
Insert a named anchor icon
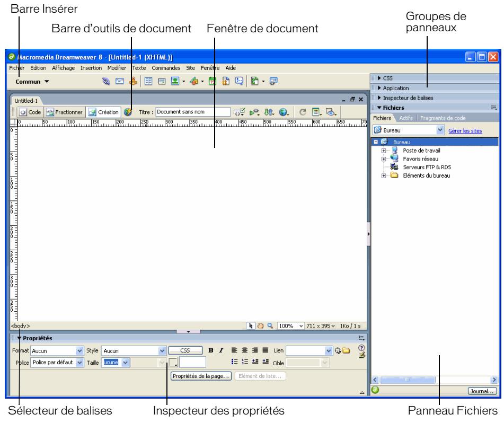pyautogui.click(x=133, y=81)
